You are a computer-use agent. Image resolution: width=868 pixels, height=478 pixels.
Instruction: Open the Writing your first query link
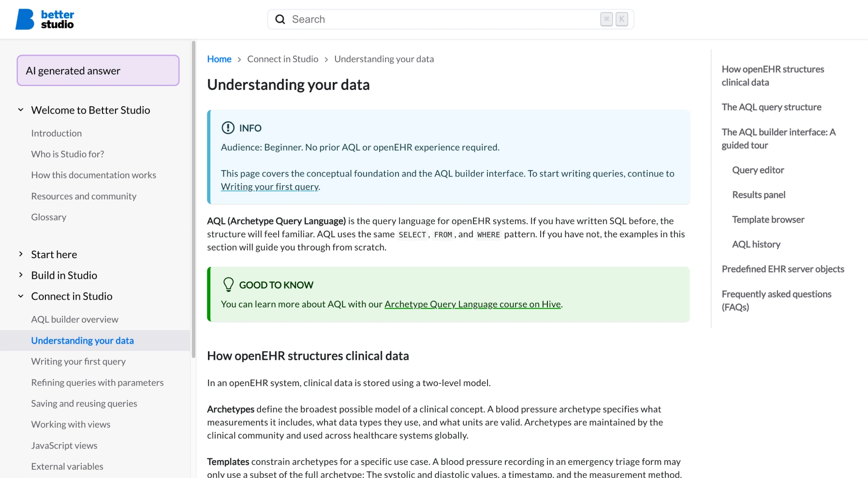269,187
